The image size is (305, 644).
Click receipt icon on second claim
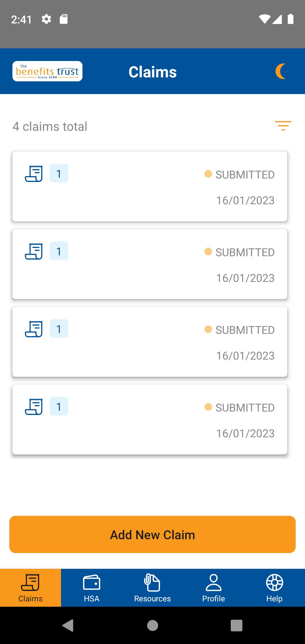(x=34, y=251)
